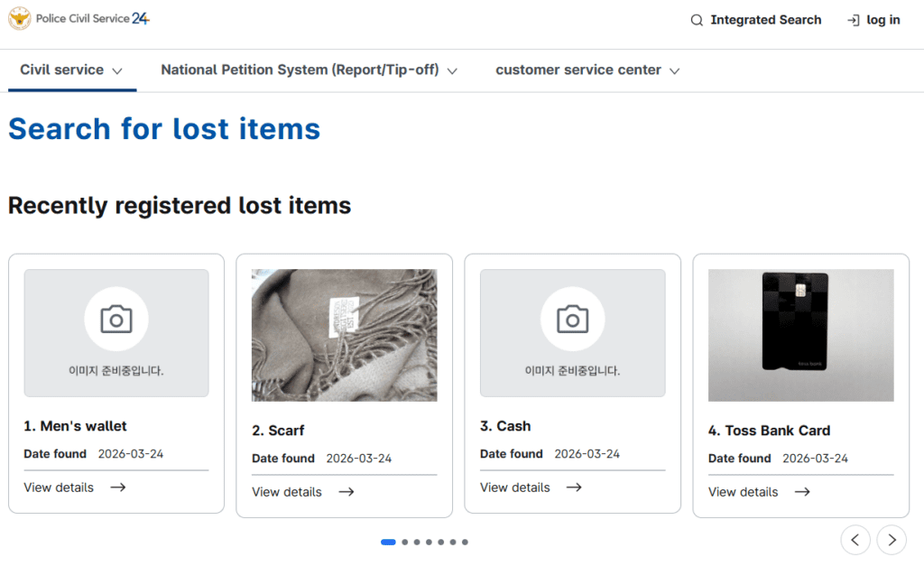Click the Men's wallet camera placeholder icon

116,319
